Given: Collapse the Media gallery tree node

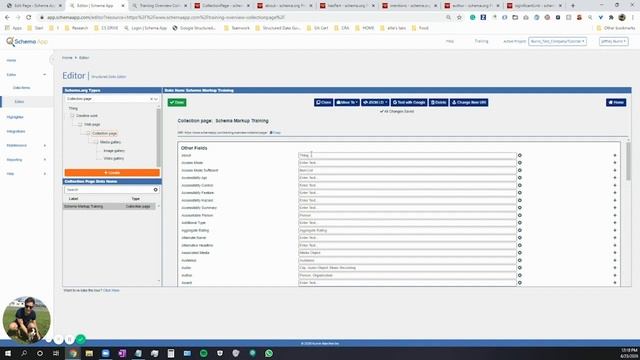Looking at the screenshot, I should coord(96,142).
